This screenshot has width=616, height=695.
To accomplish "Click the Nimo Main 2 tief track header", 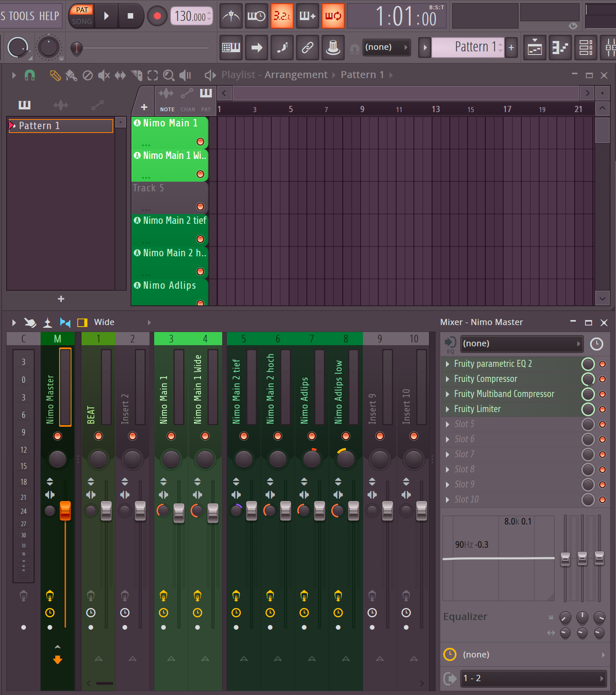I will point(170,230).
